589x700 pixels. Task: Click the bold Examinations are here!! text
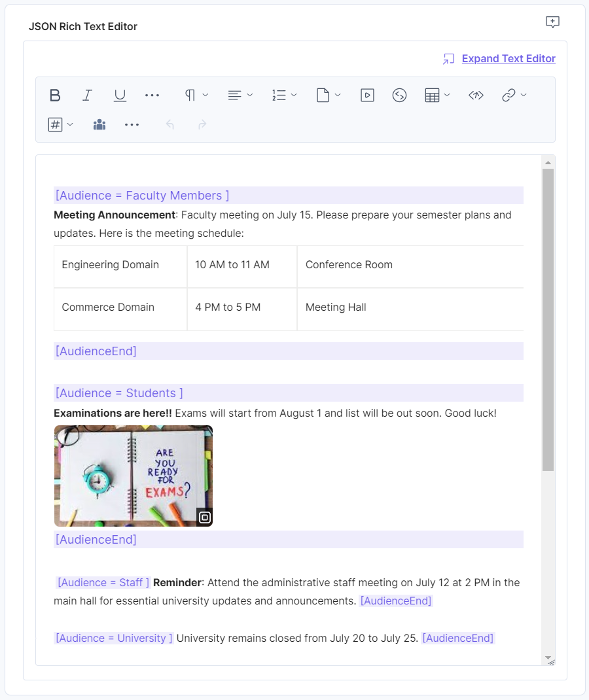pyautogui.click(x=113, y=413)
